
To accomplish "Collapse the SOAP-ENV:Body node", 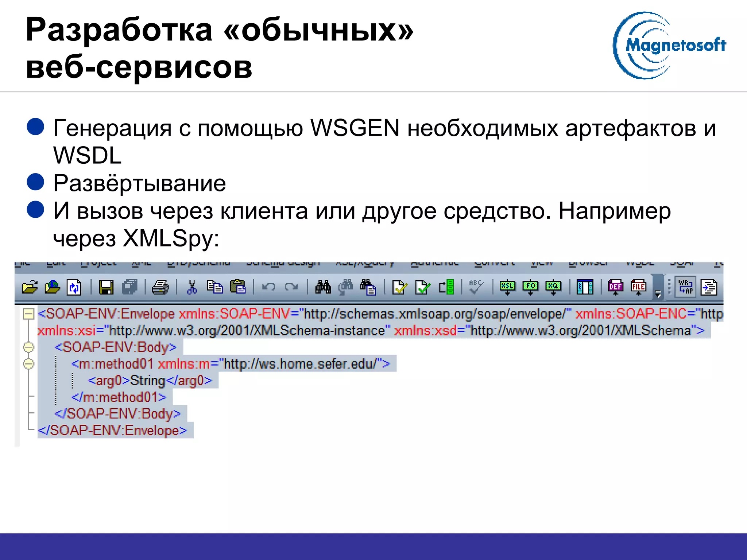I will point(29,347).
